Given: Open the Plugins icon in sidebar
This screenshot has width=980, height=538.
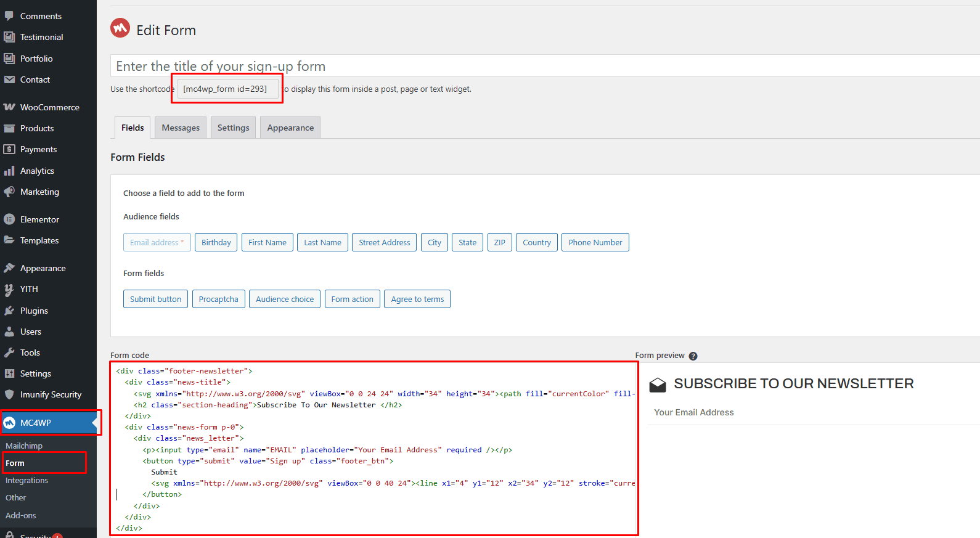Looking at the screenshot, I should [x=9, y=311].
